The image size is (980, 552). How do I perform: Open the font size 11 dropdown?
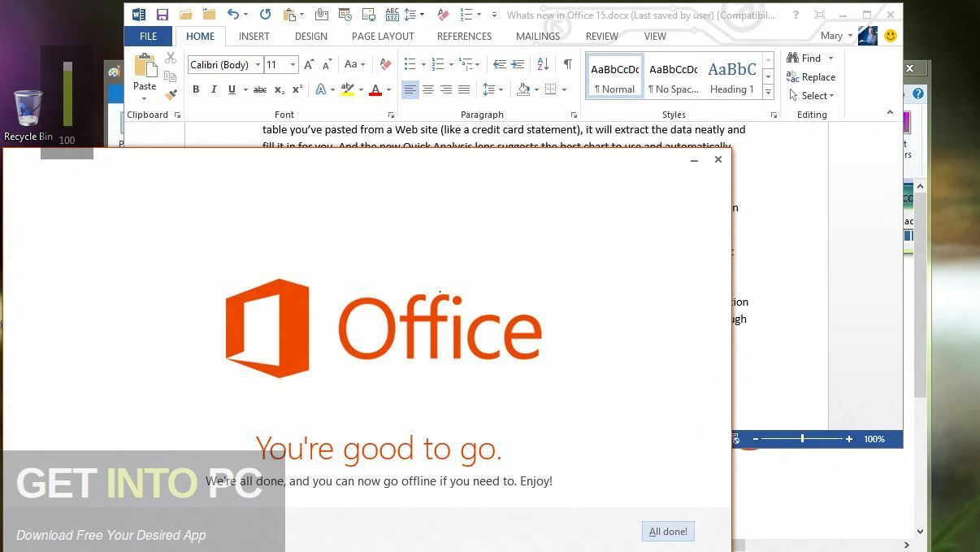pos(293,64)
